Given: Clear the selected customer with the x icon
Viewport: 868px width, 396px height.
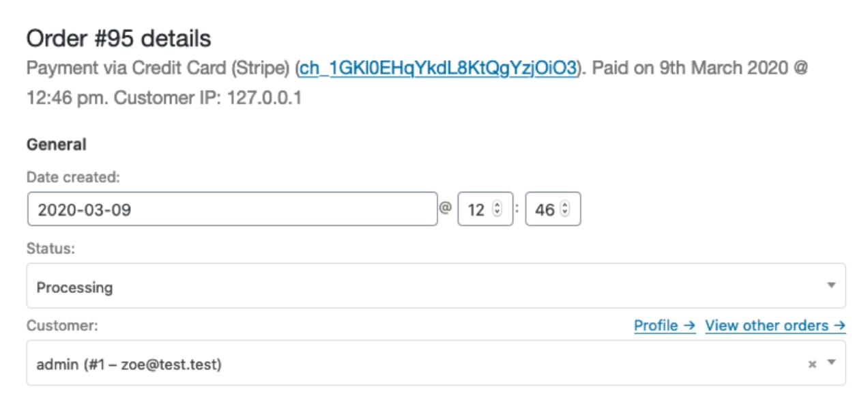Looking at the screenshot, I should [x=812, y=365].
